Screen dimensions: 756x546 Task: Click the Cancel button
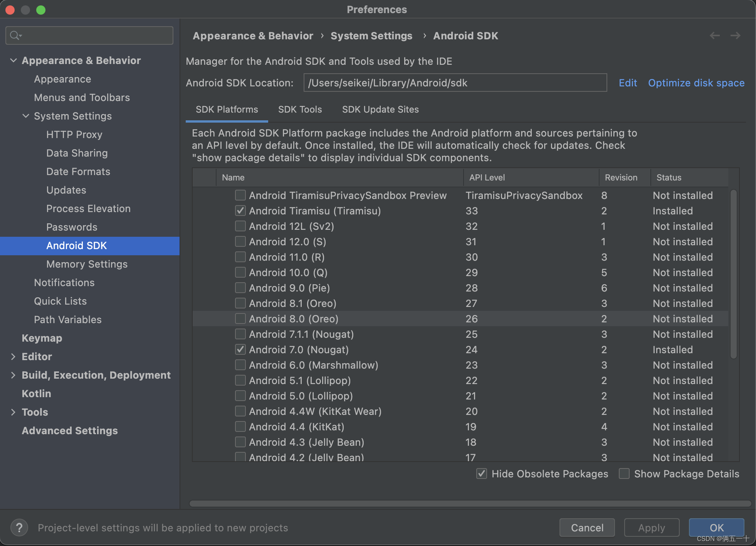coord(587,527)
